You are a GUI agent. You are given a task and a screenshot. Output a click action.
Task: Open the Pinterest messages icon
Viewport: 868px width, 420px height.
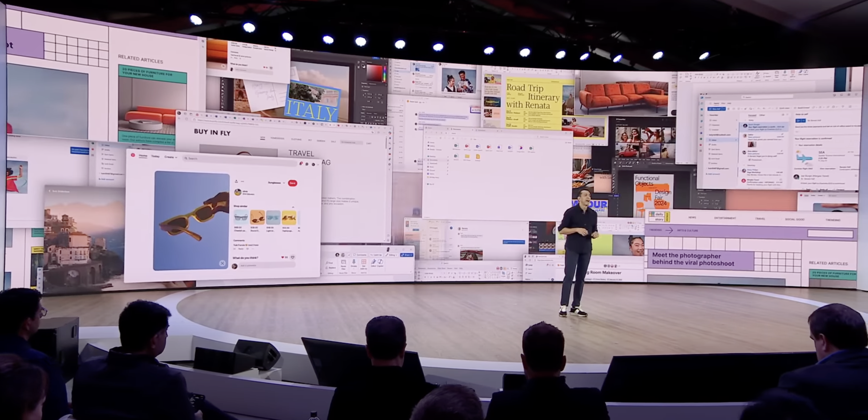point(307,164)
